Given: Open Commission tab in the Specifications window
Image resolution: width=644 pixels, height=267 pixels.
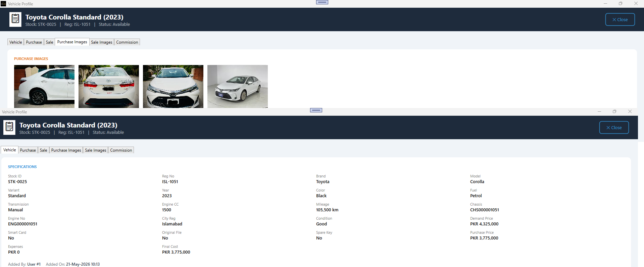Looking at the screenshot, I should point(121,150).
